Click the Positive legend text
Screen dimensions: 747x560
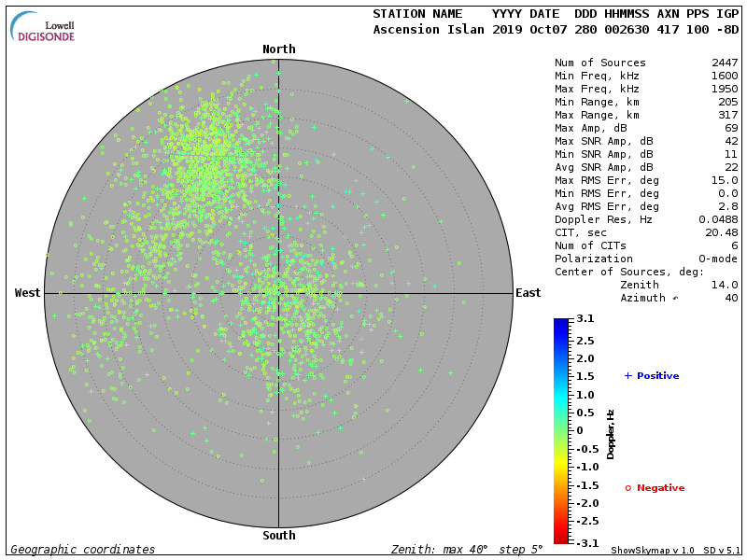[657, 376]
